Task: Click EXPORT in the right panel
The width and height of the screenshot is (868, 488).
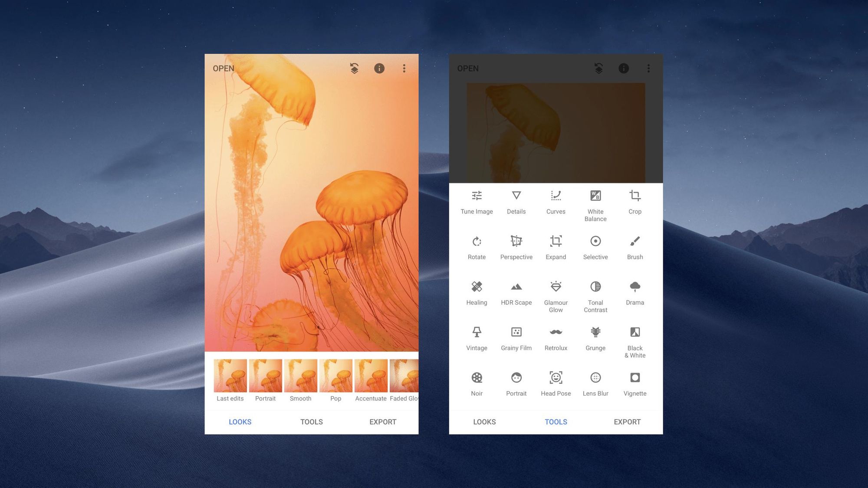Action: pos(627,422)
